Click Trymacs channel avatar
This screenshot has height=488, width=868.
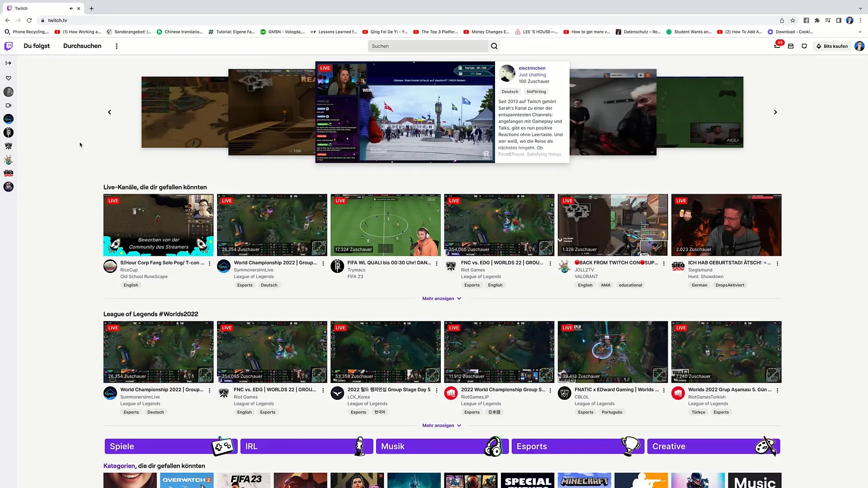337,266
